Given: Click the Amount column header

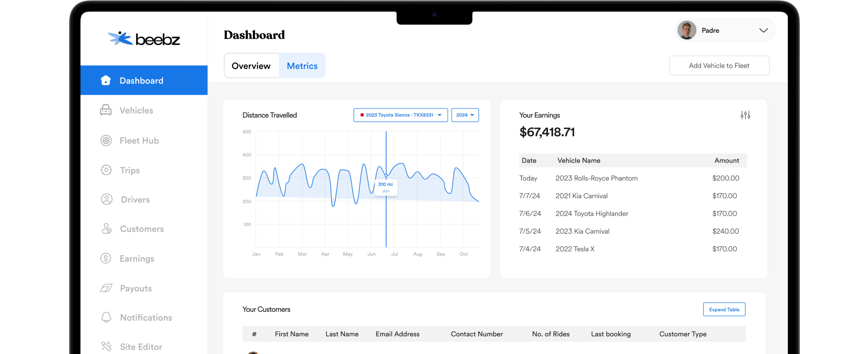Looking at the screenshot, I should (727, 160).
